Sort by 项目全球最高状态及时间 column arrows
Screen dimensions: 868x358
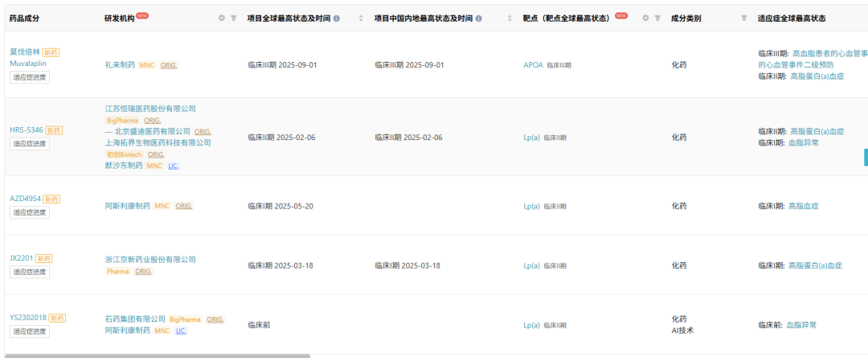click(361, 19)
